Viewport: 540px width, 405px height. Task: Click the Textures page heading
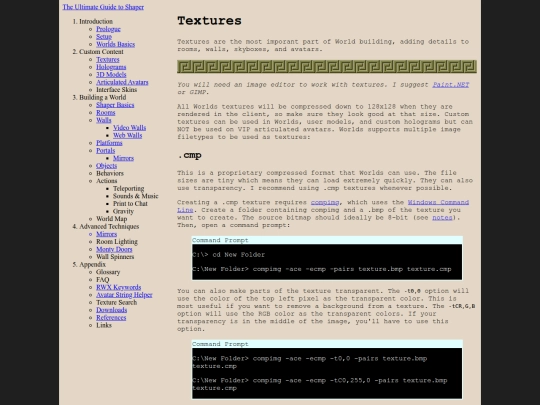click(x=209, y=21)
